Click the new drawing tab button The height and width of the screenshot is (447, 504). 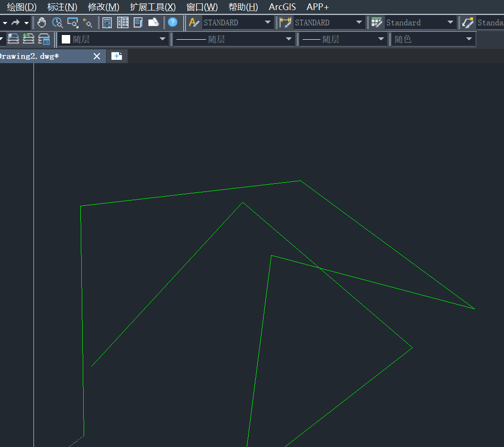point(117,56)
